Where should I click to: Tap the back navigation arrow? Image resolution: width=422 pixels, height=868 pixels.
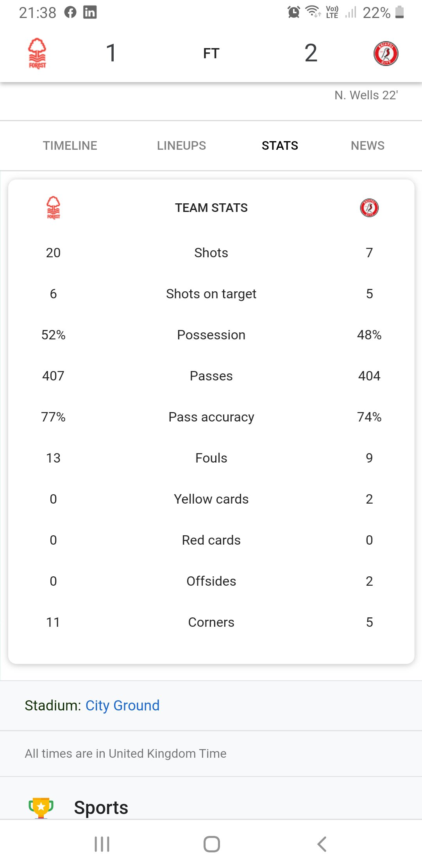coord(322,844)
